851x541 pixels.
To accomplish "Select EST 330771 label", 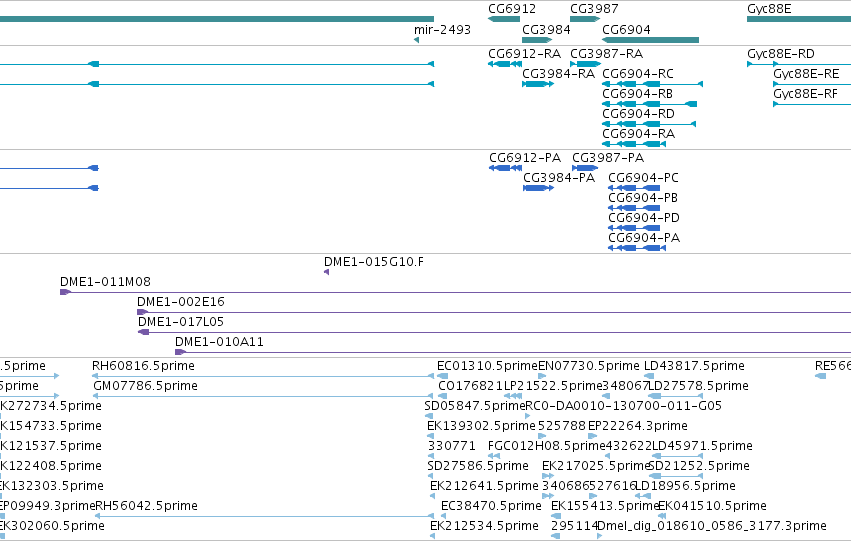I will tap(451, 446).
